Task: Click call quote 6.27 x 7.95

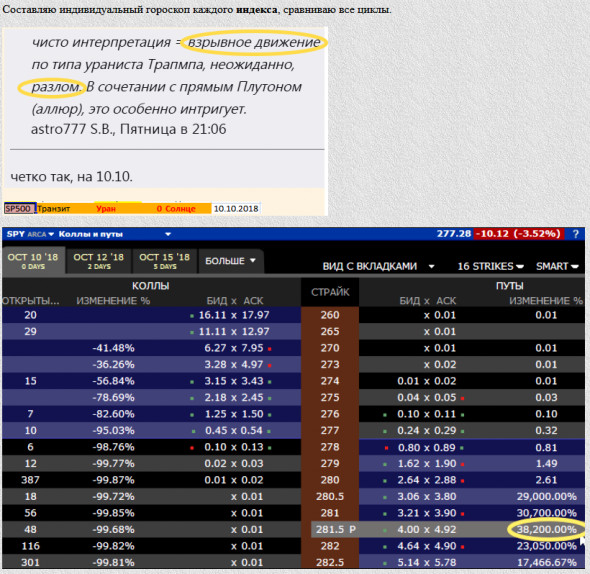Action: click(234, 348)
